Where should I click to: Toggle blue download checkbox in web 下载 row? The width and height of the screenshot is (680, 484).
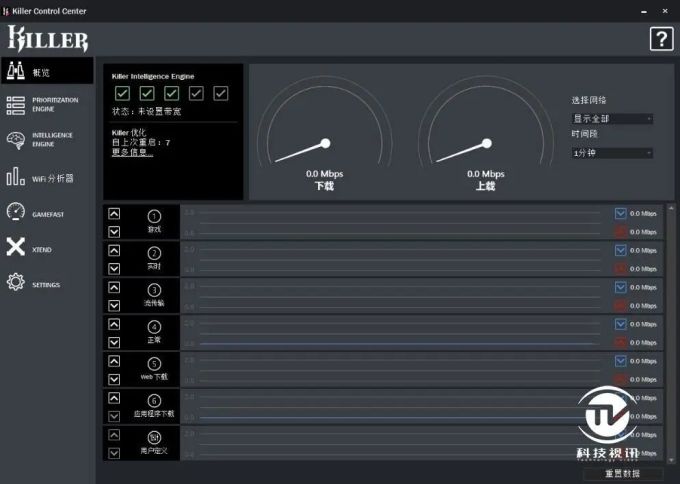621,360
